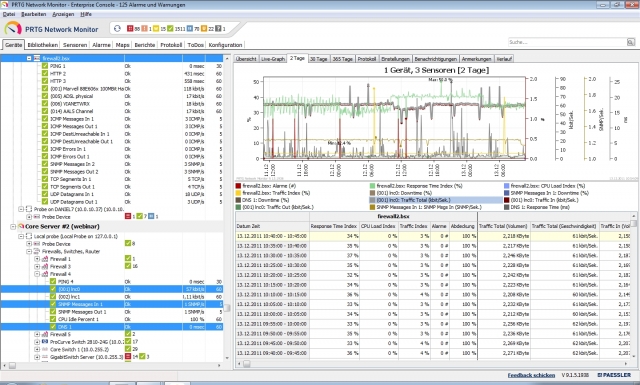This screenshot has height=385, width=640.
Task: Select UDP Datagrams Out 1 checkmark
Action: point(45,202)
